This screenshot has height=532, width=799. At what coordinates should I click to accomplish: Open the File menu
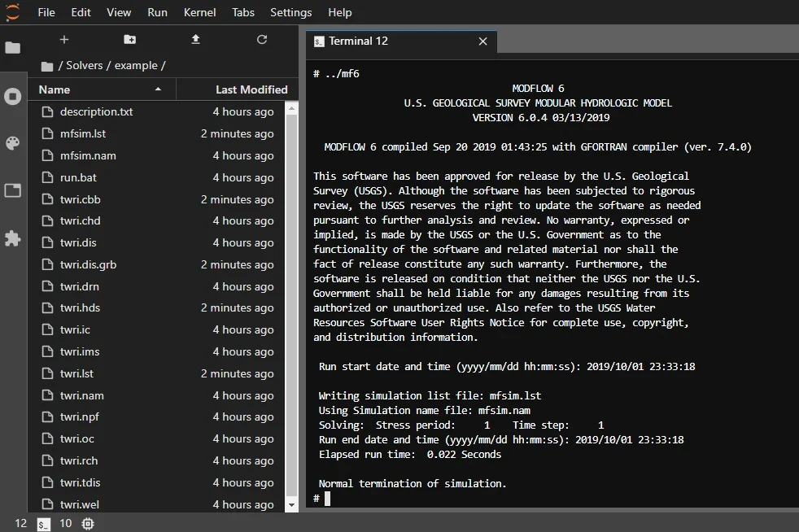(46, 12)
